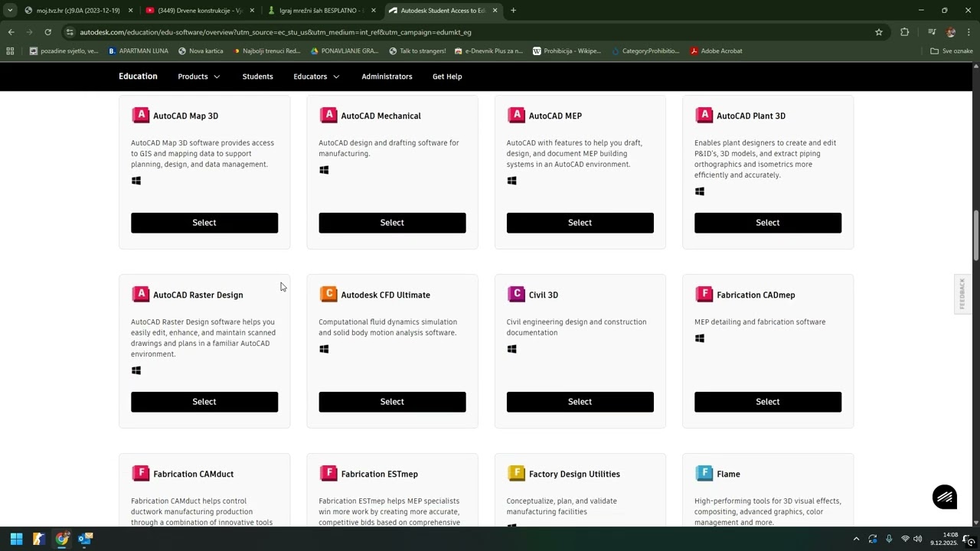The width and height of the screenshot is (980, 551).
Task: Close the Autodesk Student Access tab
Action: (495, 11)
